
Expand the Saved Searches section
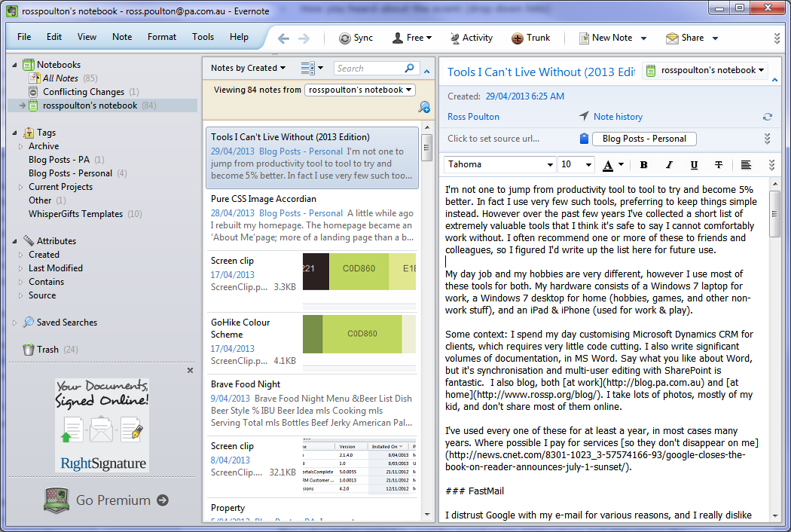14,322
